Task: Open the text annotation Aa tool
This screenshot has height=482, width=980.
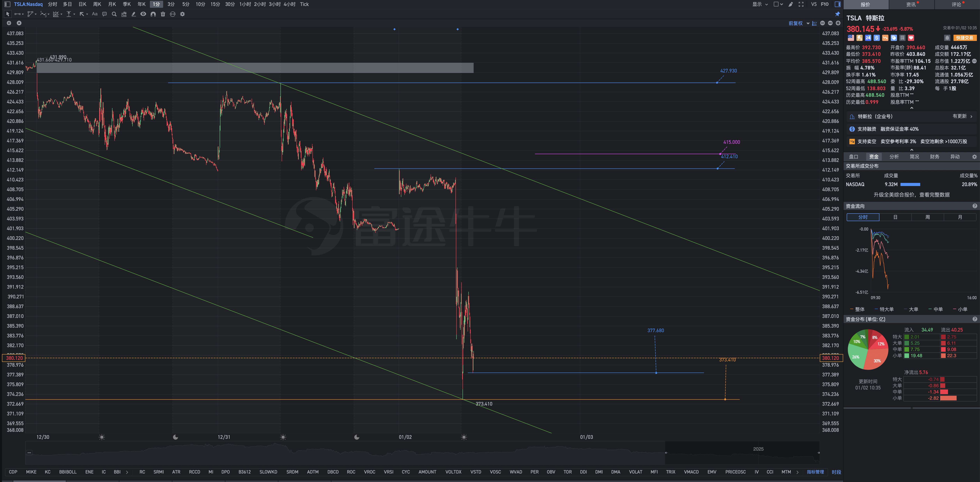Action: (95, 14)
